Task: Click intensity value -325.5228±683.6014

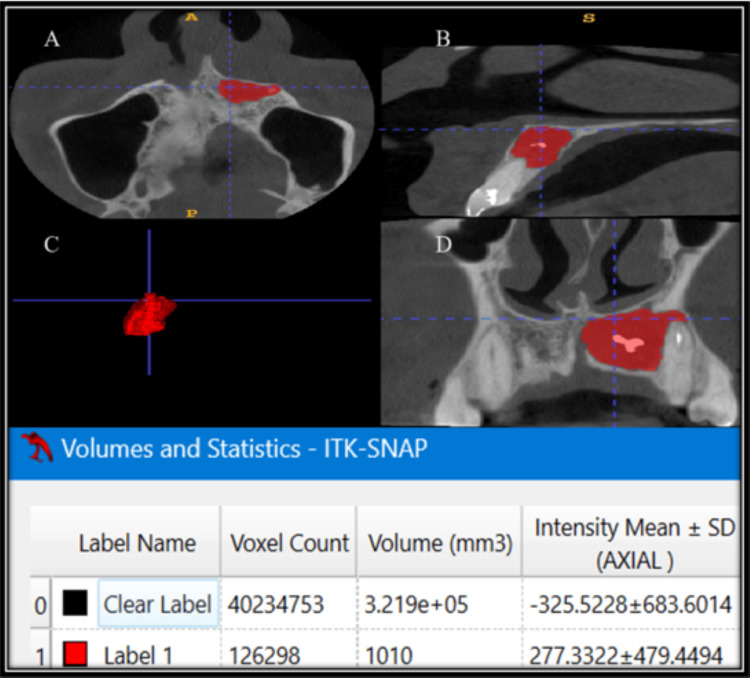Action: point(631,604)
